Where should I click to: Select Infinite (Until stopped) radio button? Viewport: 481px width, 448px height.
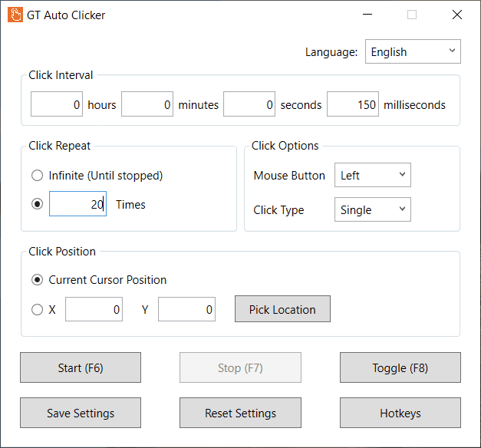coord(37,176)
